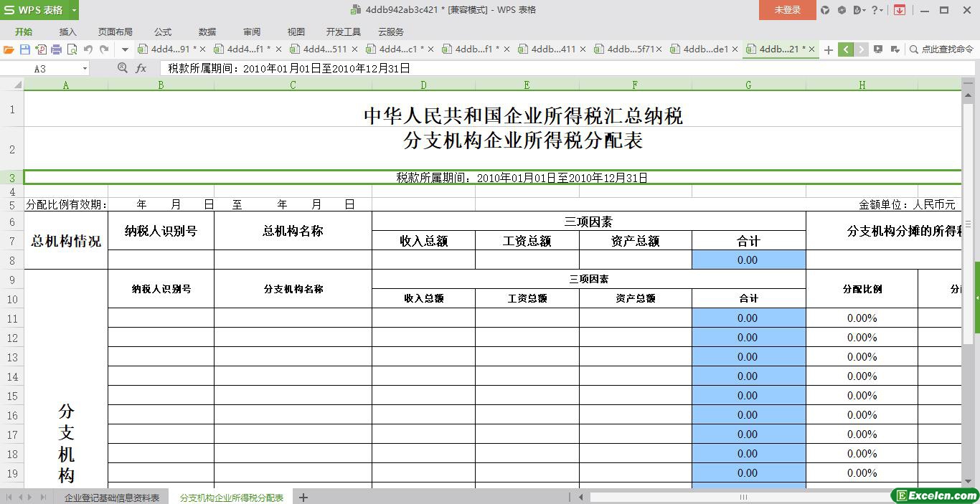Close the 4ddb...411 document tab
The width and height of the screenshot is (980, 504).
[x=583, y=49]
